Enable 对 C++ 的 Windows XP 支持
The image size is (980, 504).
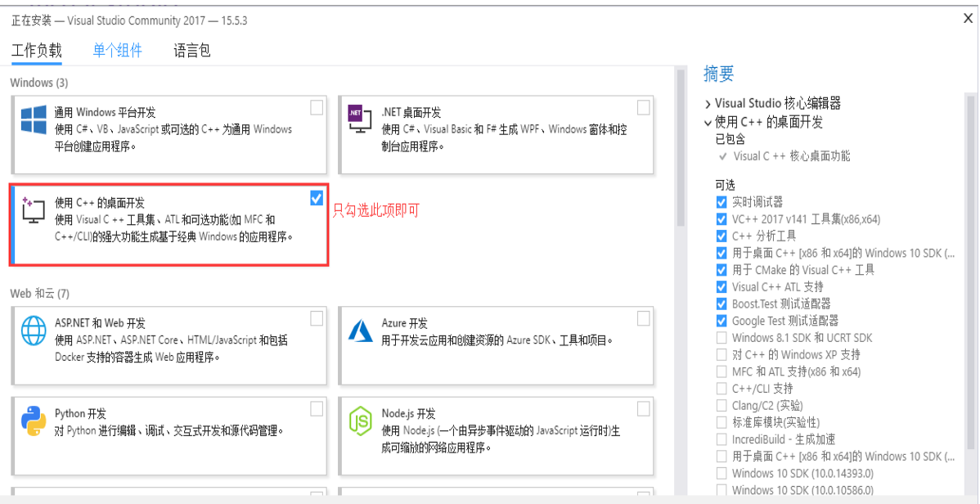click(722, 354)
